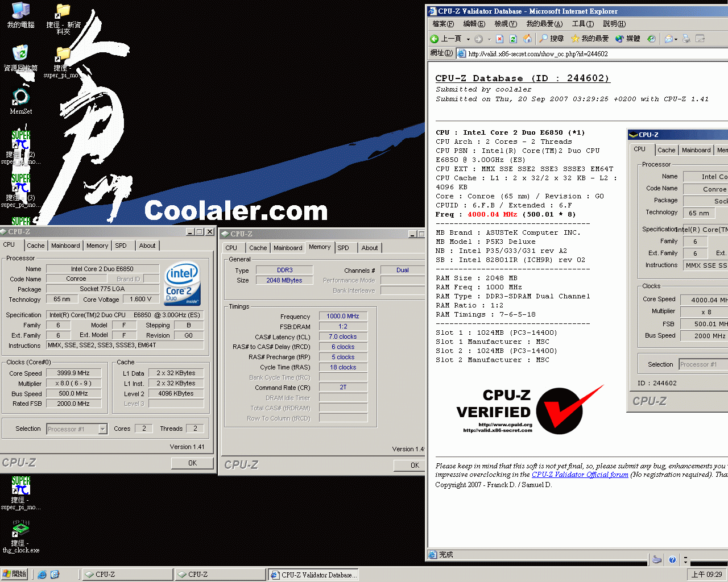Viewport: 728px width, 582px height.
Task: Switch to About tab in left CPU-Z window
Action: coord(147,246)
